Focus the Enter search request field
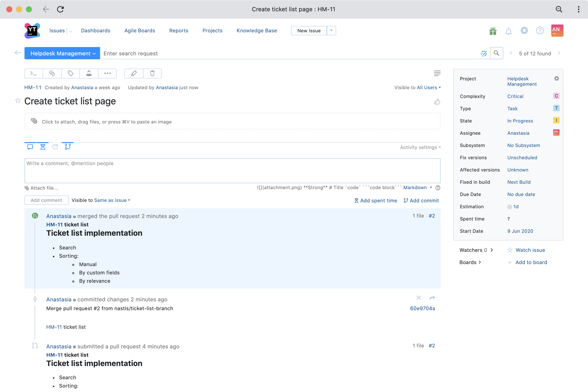This screenshot has height=392, width=588. coord(290,53)
